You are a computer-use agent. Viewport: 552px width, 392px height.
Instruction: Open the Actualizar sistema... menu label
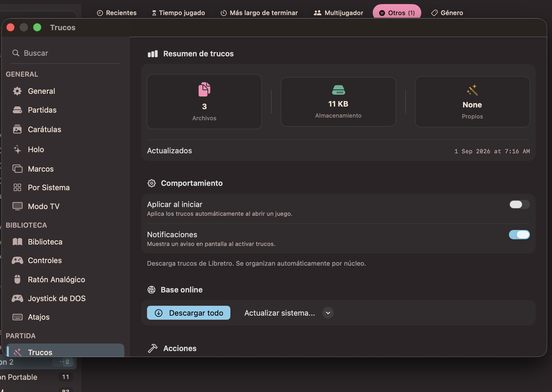point(279,313)
